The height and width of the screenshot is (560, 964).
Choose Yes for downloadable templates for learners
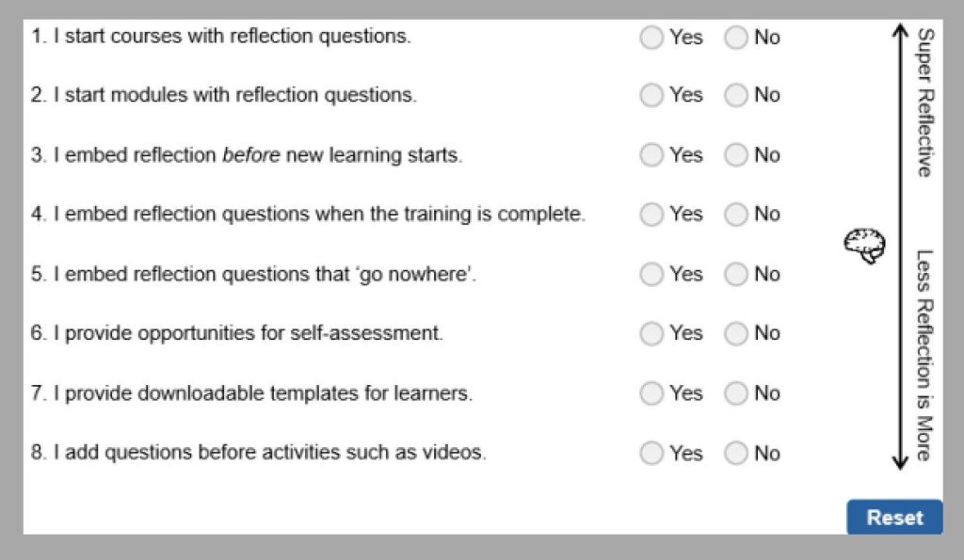(x=651, y=393)
